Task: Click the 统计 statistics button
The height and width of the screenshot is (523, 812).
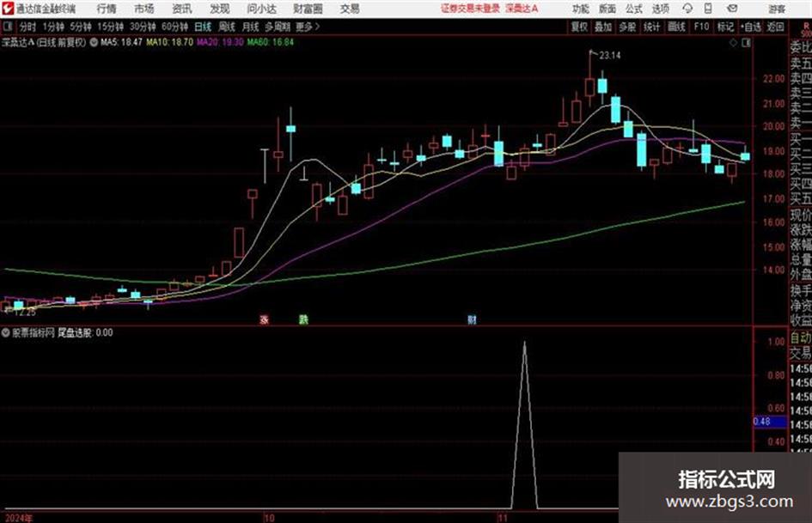Action: [652, 27]
